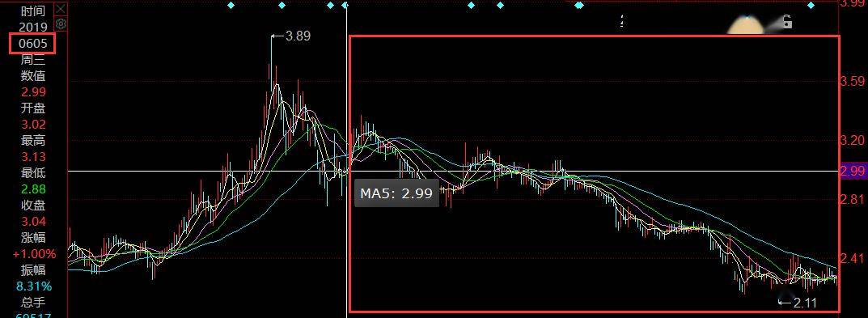Image resolution: width=868 pixels, height=318 pixels.
Task: Select the '收盘' label
Action: click(32, 206)
